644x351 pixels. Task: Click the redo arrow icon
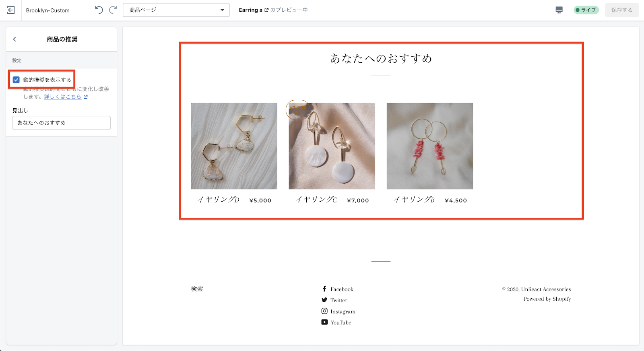113,10
